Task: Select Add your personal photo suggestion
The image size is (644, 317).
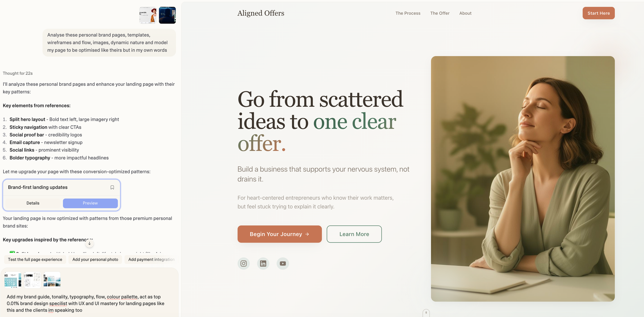Action: (x=95, y=260)
